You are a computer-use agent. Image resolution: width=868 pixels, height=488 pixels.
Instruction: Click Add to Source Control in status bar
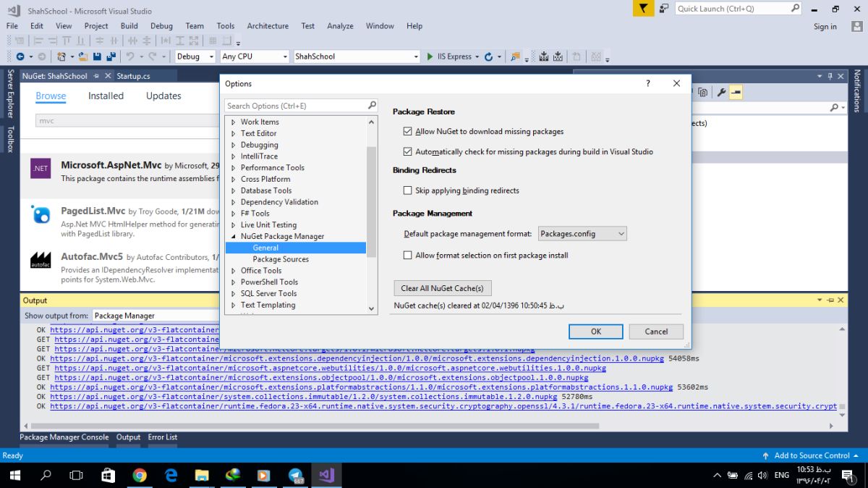[812, 455]
